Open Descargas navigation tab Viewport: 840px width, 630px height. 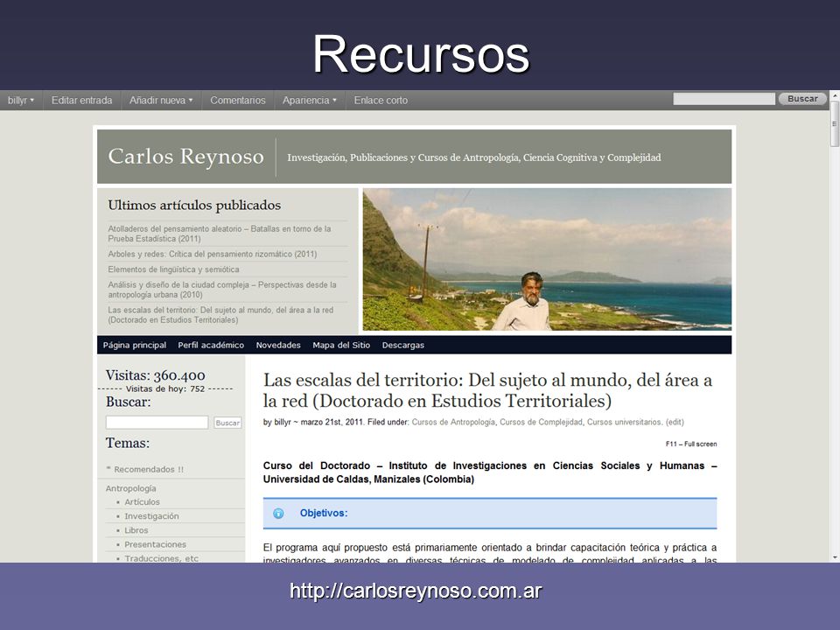402,345
